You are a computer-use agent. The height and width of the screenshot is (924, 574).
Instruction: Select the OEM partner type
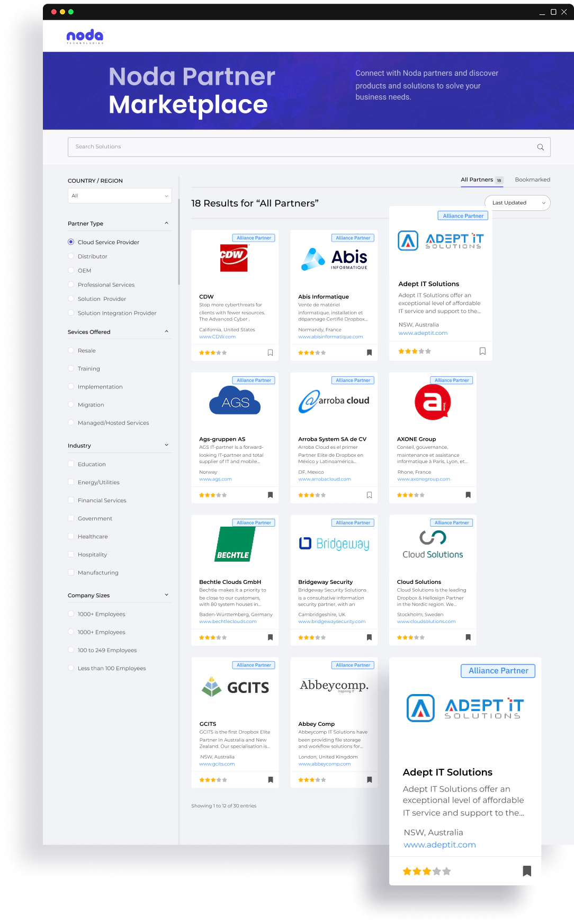click(71, 271)
